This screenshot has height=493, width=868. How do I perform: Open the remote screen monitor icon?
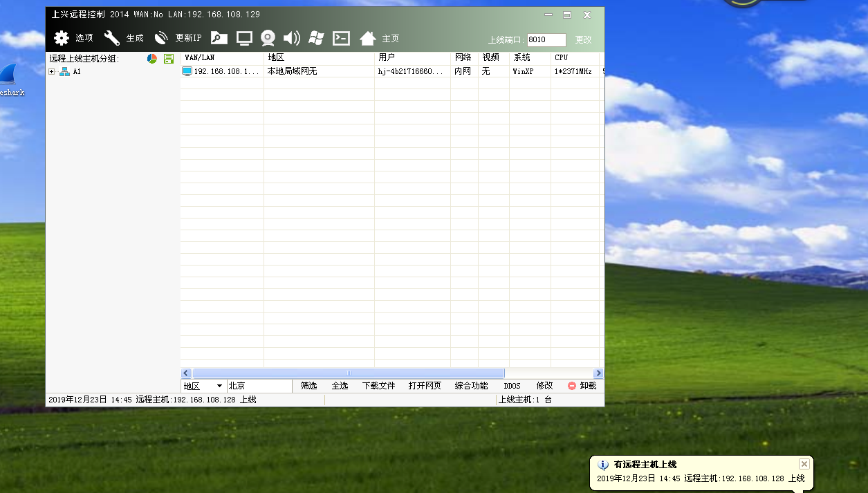coord(244,38)
